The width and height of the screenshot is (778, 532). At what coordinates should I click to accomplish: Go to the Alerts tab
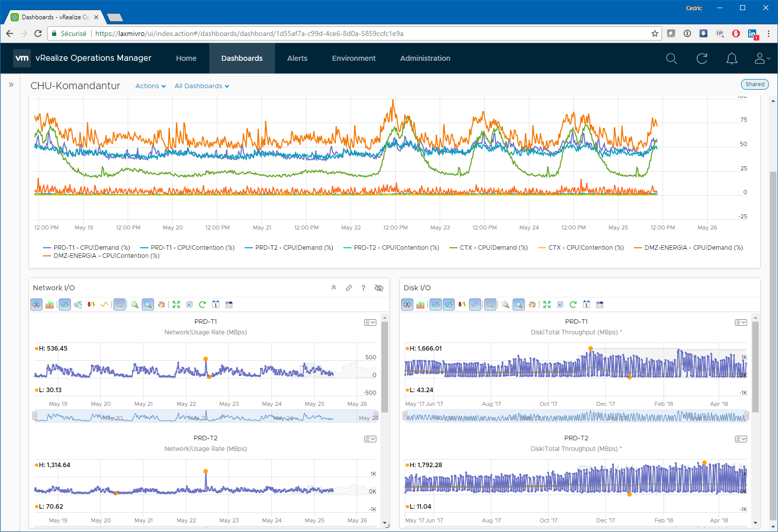(297, 58)
